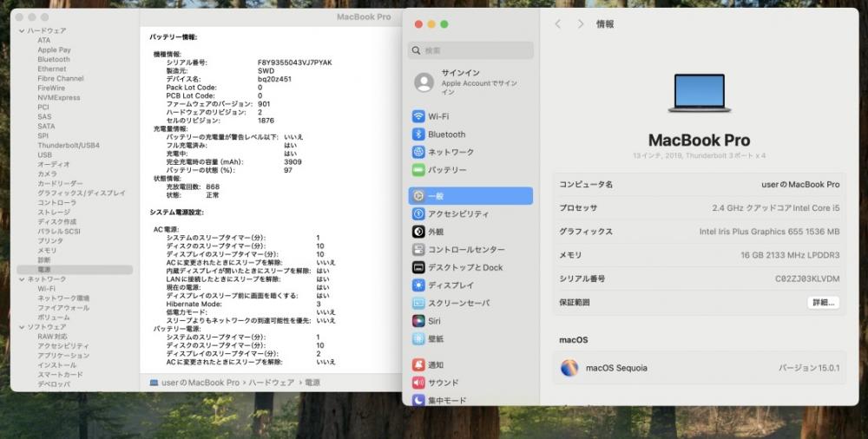The height and width of the screenshot is (439, 868).
Task: Select ファイアウォール in System Information sidebar
Action: coord(63,308)
